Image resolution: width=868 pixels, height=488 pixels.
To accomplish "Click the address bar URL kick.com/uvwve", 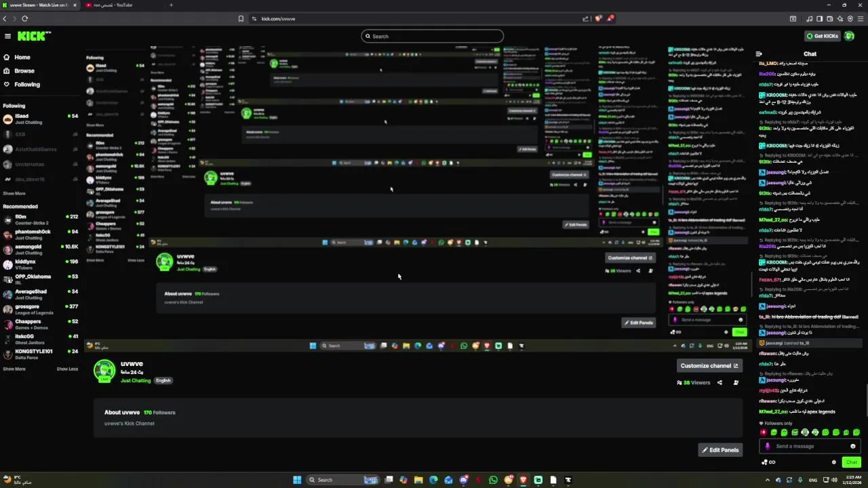I will coord(279,18).
